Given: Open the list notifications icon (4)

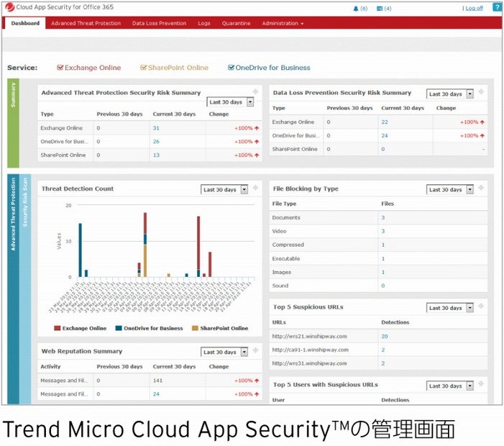Looking at the screenshot, I should [x=380, y=9].
